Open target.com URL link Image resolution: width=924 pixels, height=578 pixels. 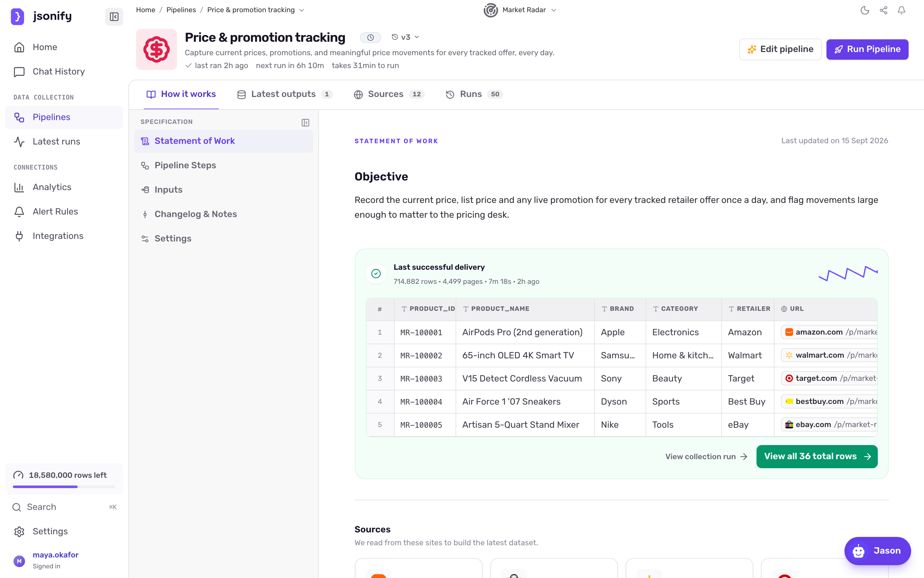[829, 379]
